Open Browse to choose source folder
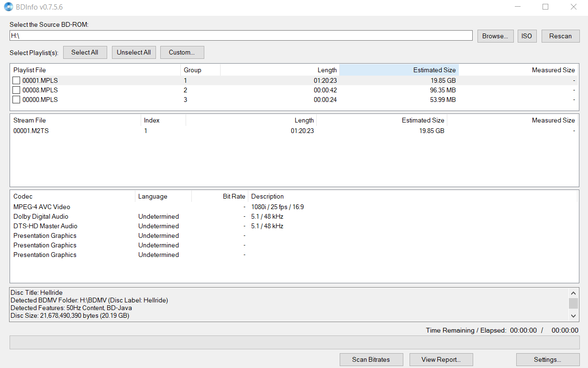588x368 pixels. point(495,36)
